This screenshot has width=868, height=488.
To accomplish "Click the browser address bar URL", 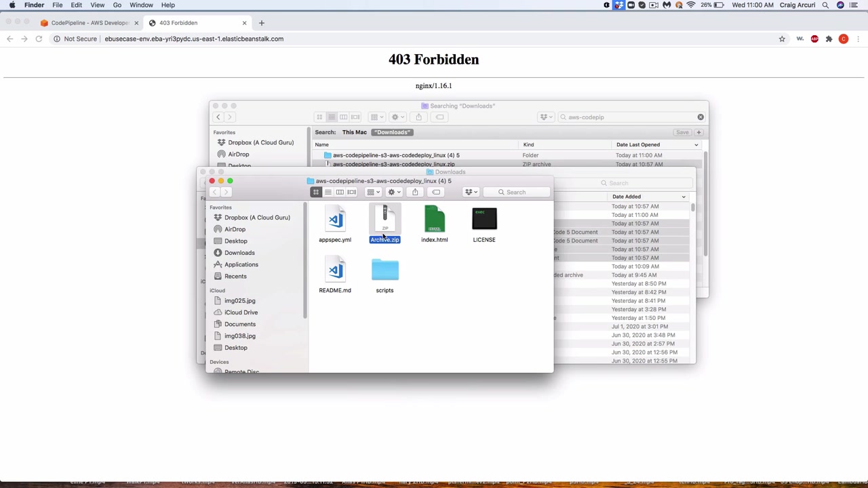I will click(194, 39).
